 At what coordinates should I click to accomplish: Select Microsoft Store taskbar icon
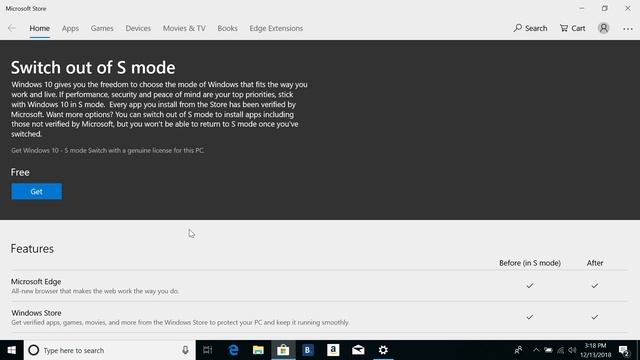[x=283, y=350]
